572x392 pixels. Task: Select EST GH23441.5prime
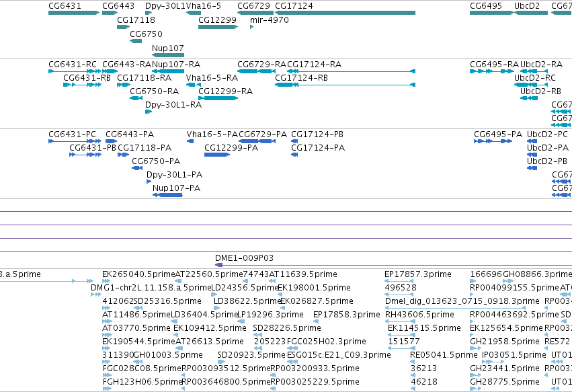click(x=476, y=375)
